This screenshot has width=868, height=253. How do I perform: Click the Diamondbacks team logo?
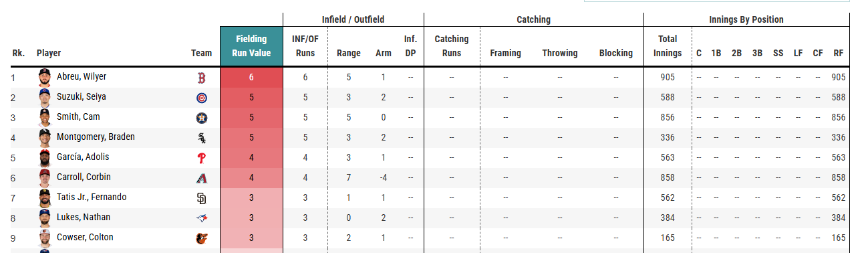201,178
